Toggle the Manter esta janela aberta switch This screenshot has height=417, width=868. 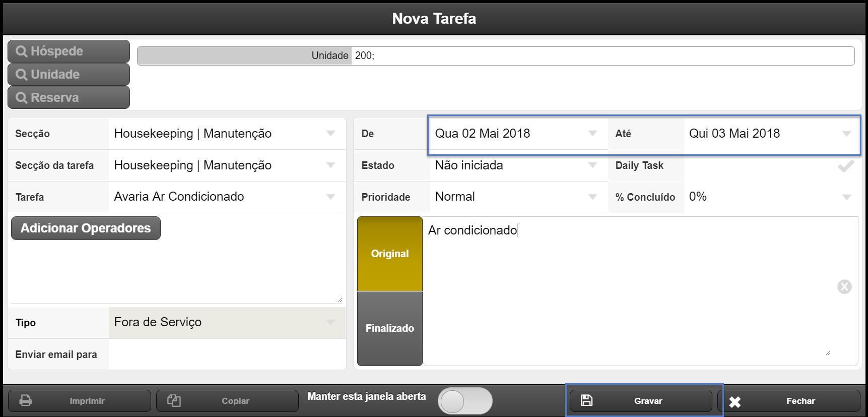[x=465, y=401]
